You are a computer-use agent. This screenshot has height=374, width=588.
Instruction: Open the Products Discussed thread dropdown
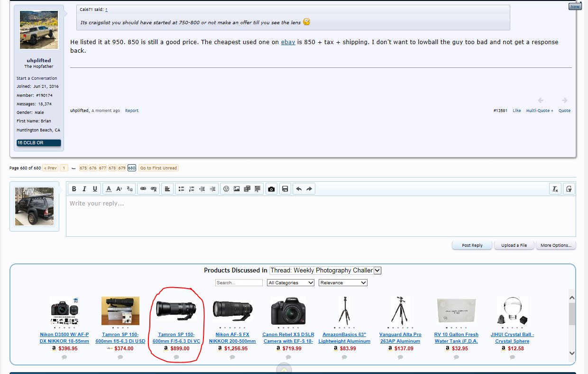[x=325, y=270]
